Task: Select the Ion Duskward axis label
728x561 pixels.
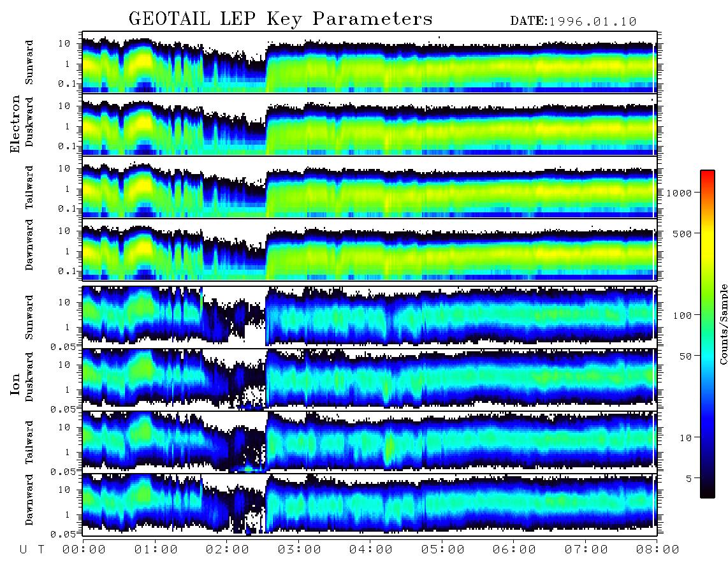Action: tap(29, 377)
